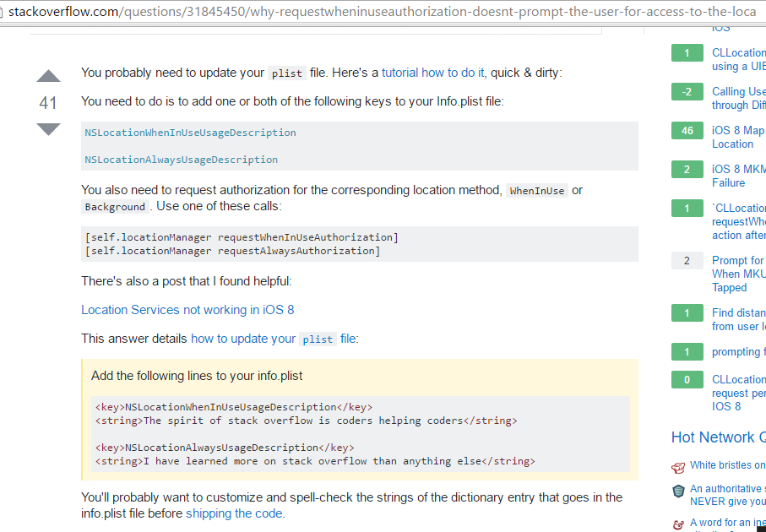Click the -2 score badge next to 'Calling Use'

click(687, 91)
